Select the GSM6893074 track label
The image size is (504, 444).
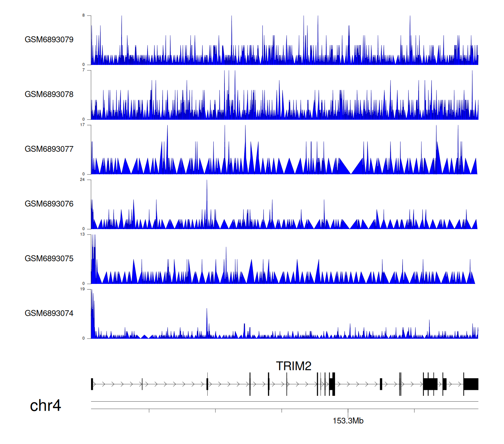coord(49,313)
